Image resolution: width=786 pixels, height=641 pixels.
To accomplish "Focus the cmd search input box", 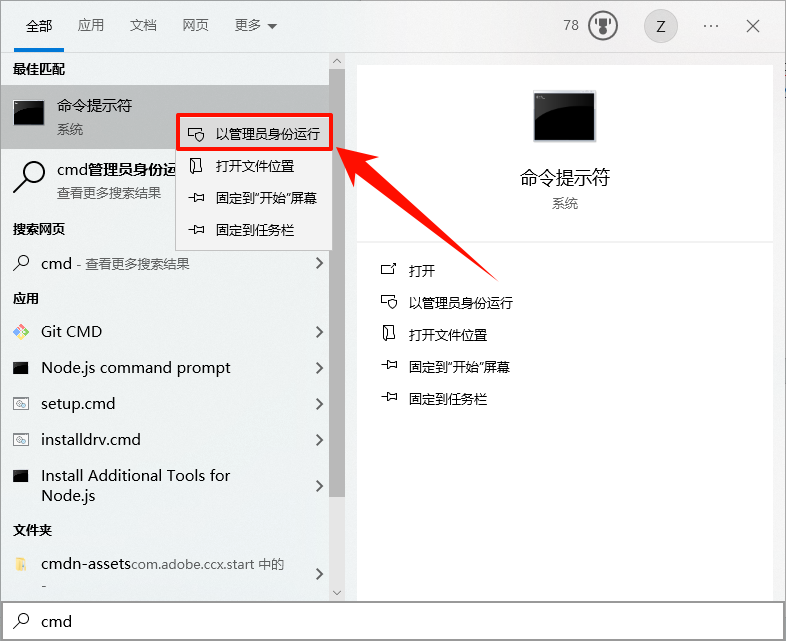I will coord(393,621).
